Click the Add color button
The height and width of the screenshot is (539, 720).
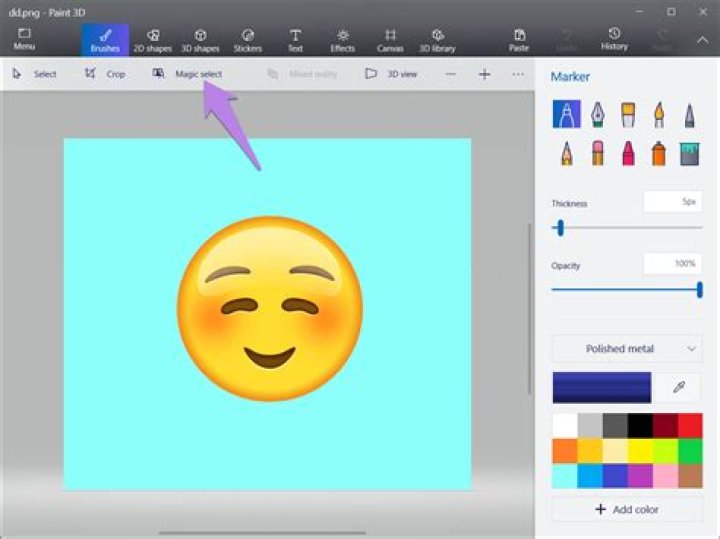tap(627, 509)
